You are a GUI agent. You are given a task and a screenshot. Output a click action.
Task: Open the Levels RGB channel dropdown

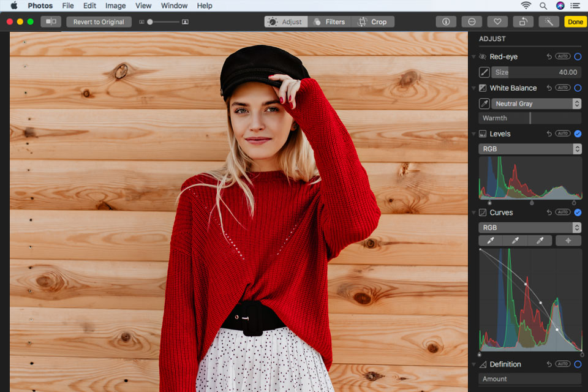pyautogui.click(x=530, y=149)
